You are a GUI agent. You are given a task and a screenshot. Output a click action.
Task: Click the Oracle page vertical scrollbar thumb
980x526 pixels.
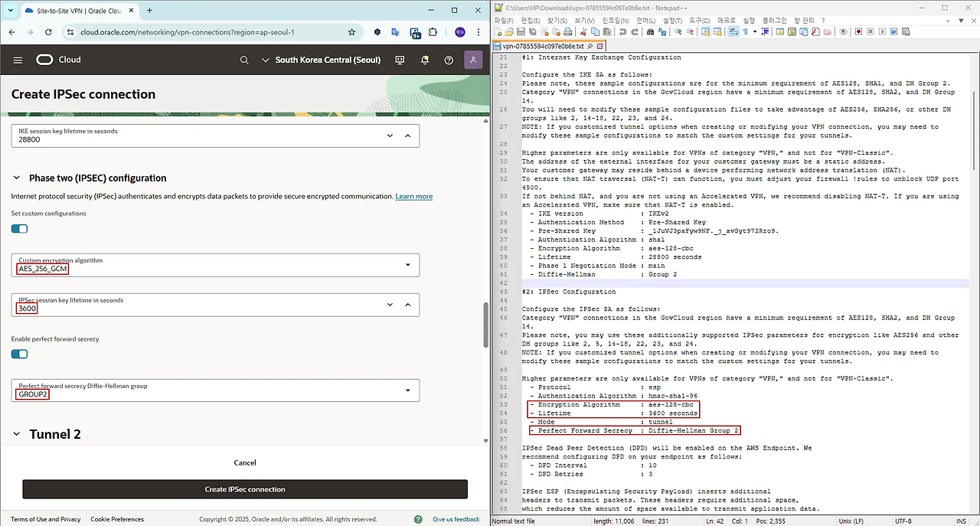[x=485, y=325]
